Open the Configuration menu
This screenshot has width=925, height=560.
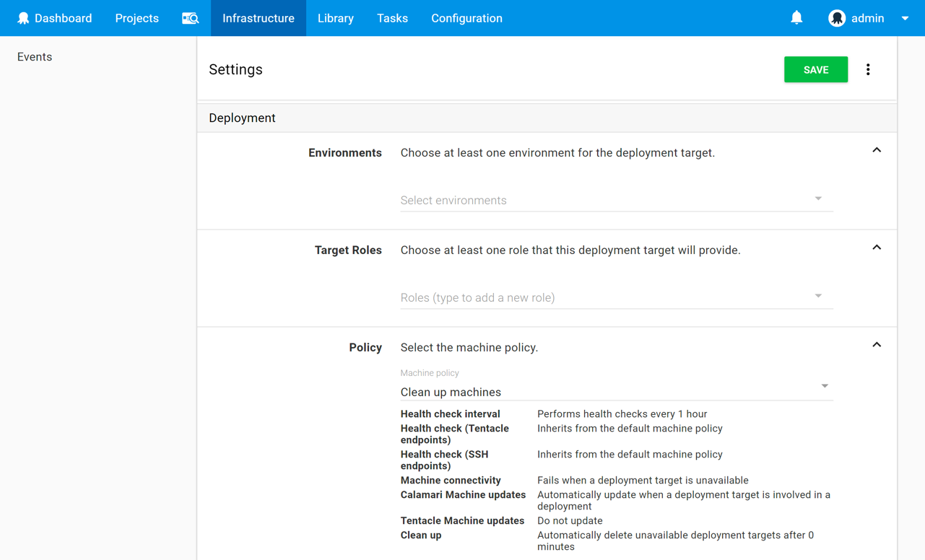466,18
